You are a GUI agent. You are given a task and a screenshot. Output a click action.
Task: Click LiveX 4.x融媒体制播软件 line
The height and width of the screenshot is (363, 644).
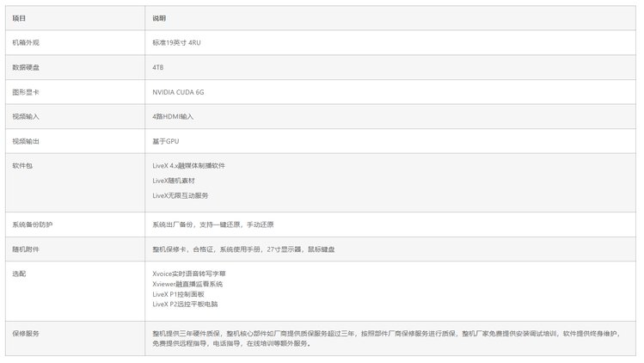(194, 165)
